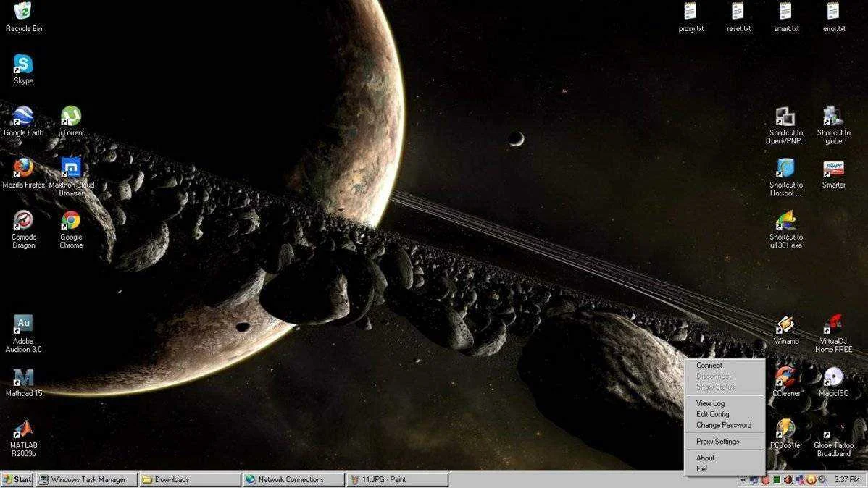
Task: Select the Skype desktop shortcut
Action: tap(23, 70)
